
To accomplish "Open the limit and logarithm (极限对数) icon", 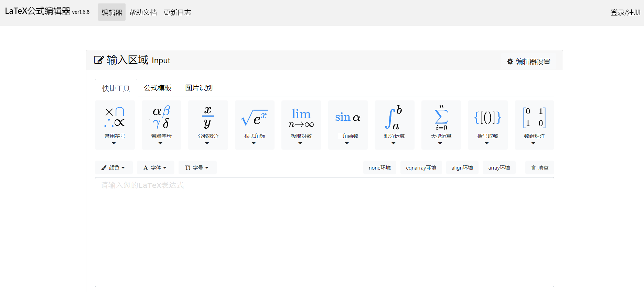I will pyautogui.click(x=301, y=125).
